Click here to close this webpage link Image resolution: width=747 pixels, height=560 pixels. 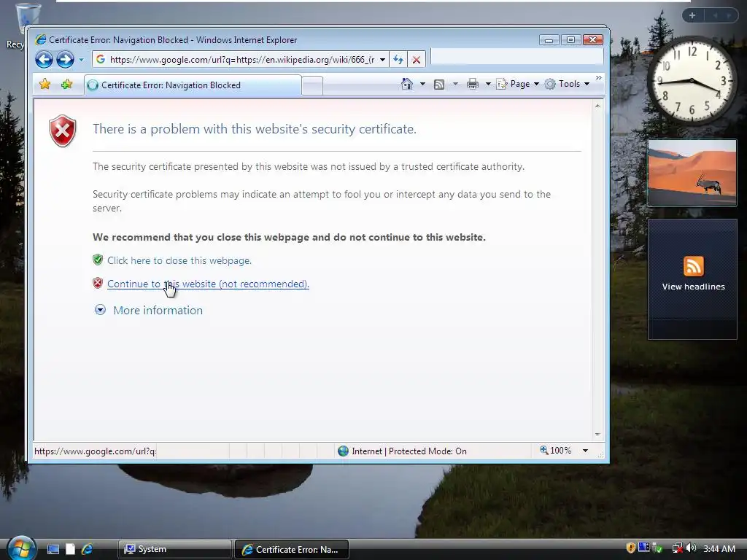point(179,260)
